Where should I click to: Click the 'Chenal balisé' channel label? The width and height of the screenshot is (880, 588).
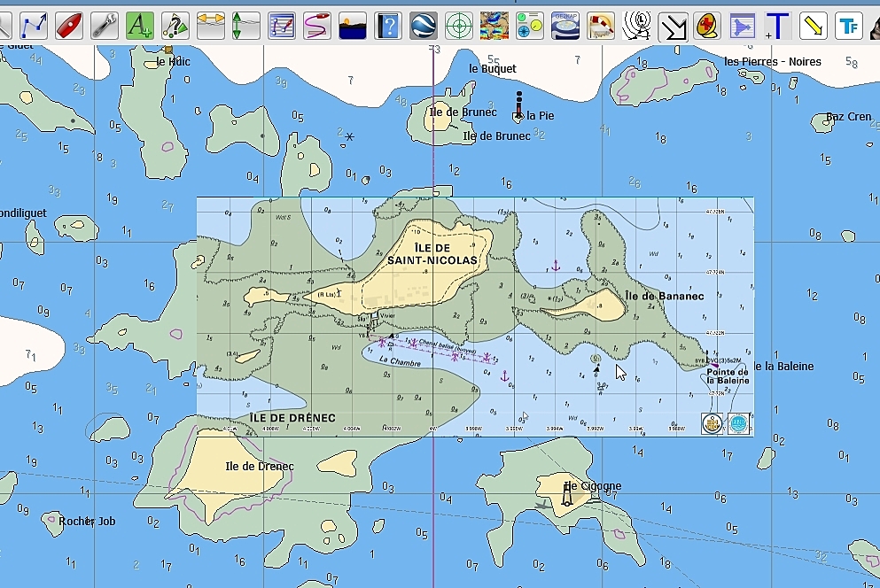448,345
